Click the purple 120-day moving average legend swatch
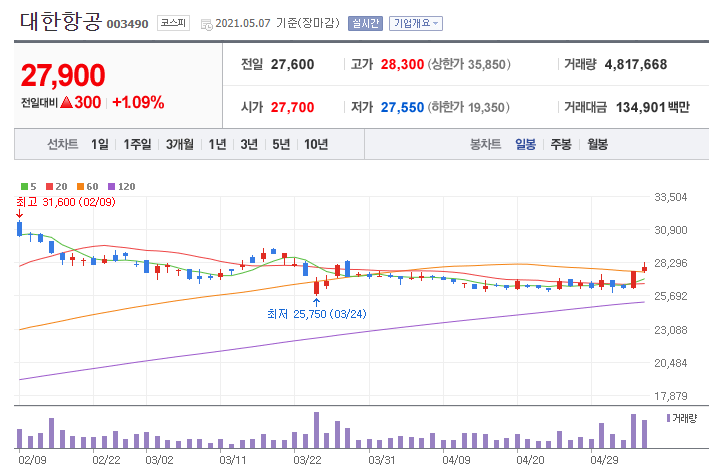The width and height of the screenshot is (709, 472). (x=112, y=187)
